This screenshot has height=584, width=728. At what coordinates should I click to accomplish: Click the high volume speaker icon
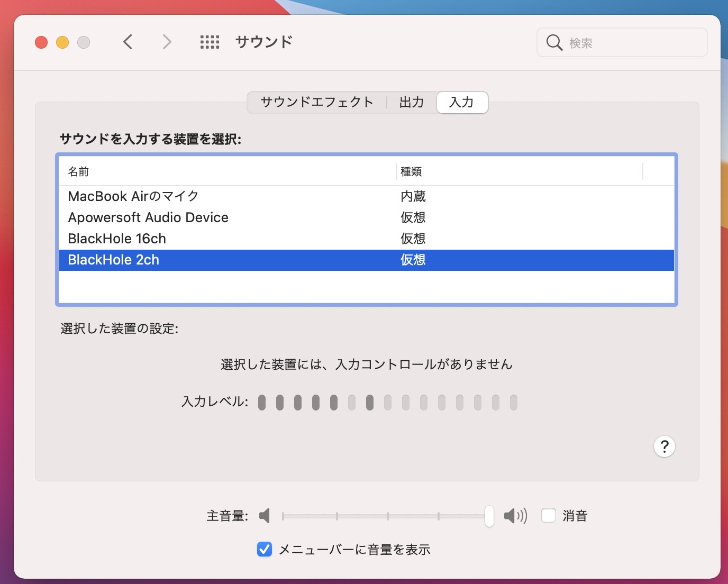[x=515, y=516]
